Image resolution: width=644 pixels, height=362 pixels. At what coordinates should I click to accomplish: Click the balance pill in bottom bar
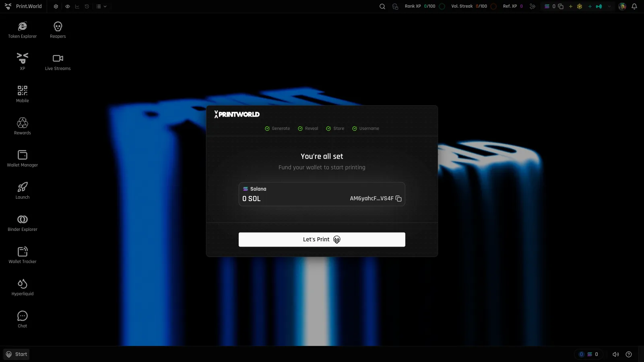click(x=588, y=354)
